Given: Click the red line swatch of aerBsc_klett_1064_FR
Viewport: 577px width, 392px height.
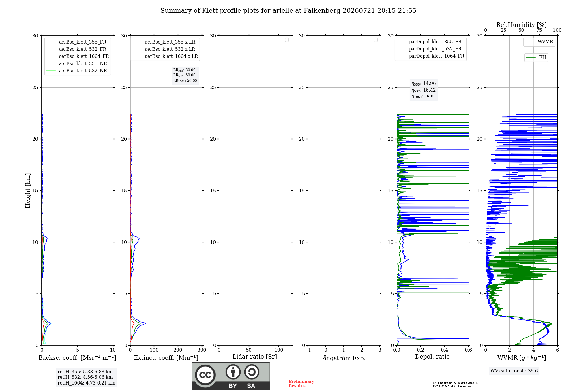Looking at the screenshot, I should coord(51,56).
